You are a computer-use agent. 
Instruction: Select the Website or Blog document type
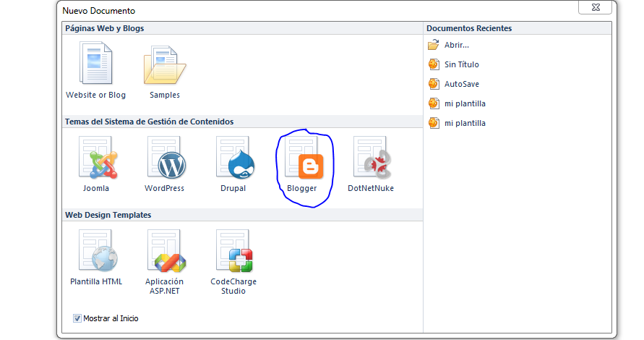[95, 70]
